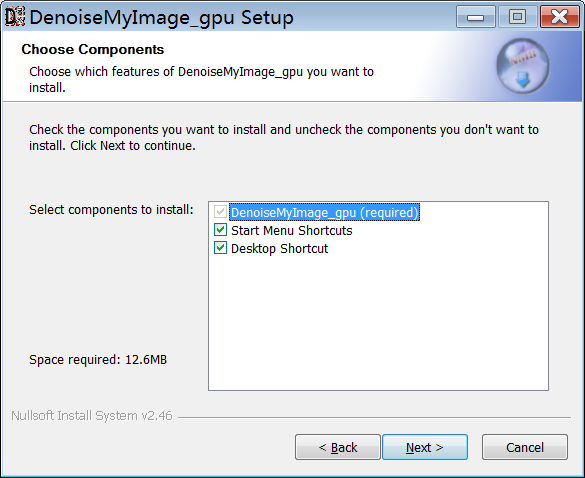585x478 pixels.
Task: Uncheck the Start Menu Shortcuts checkbox
Action: [220, 230]
